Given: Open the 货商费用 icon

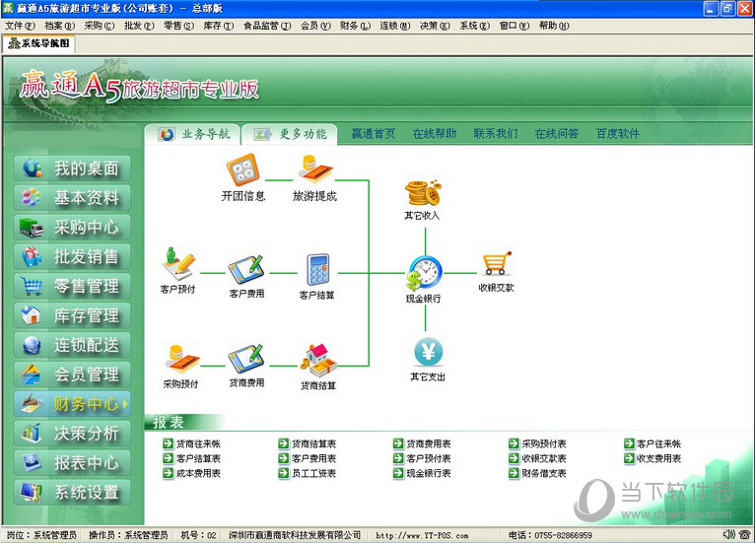Looking at the screenshot, I should (246, 360).
